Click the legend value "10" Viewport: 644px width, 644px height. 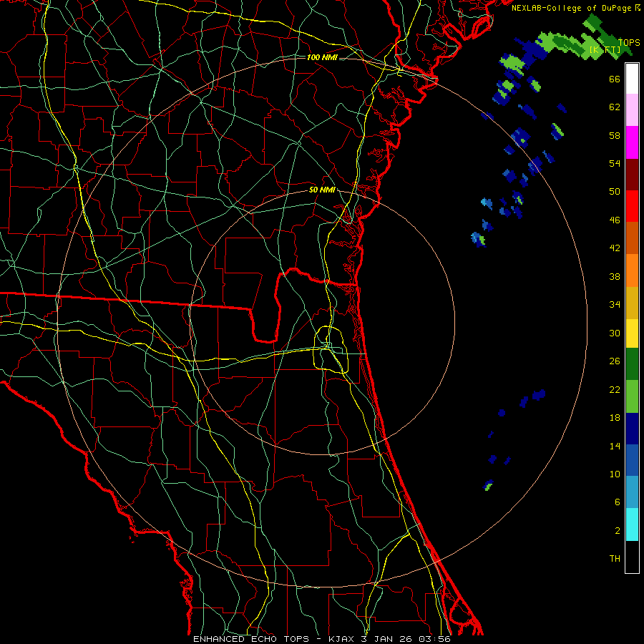(615, 474)
